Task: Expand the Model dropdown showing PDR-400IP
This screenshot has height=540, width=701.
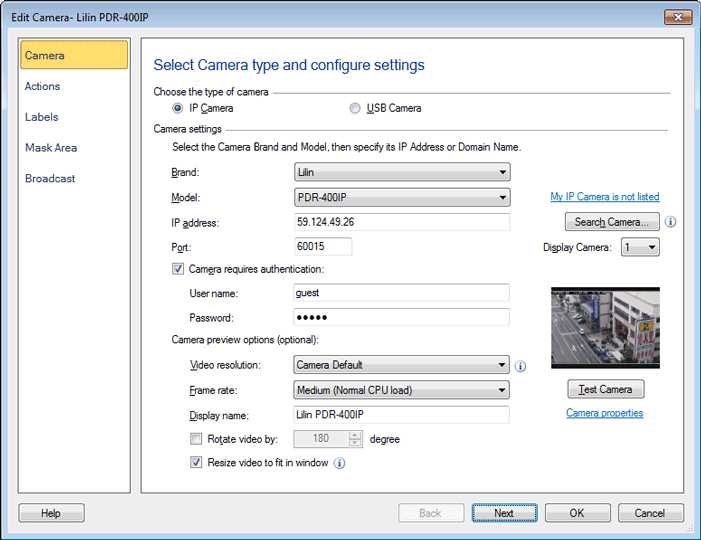Action: [402, 198]
